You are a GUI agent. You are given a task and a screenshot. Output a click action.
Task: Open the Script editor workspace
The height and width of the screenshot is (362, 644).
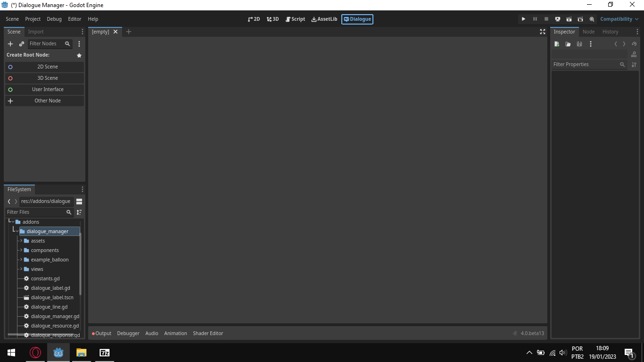coord(295,19)
